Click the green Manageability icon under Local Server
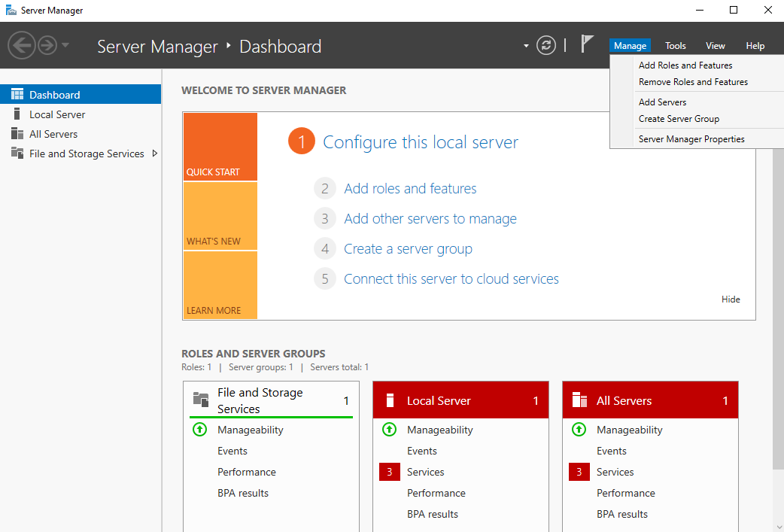This screenshot has width=784, height=532. [x=389, y=430]
